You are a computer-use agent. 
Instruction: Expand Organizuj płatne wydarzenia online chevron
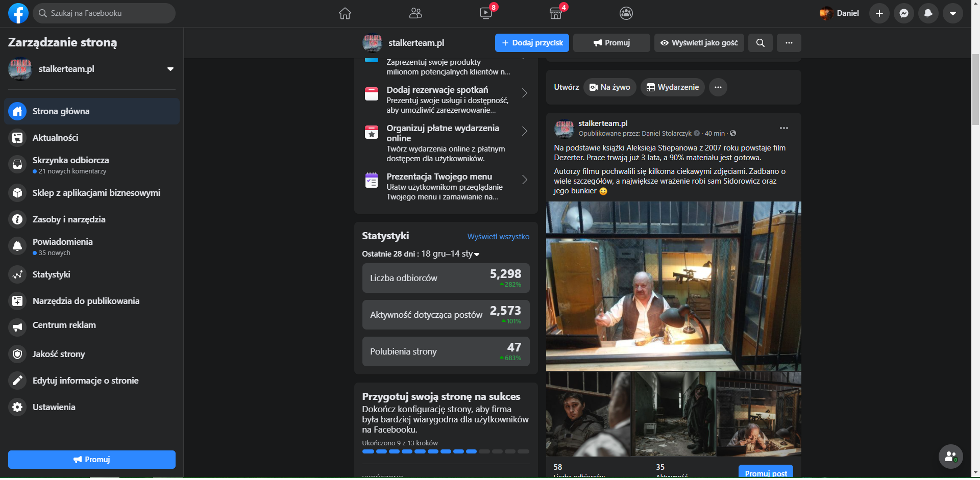525,131
